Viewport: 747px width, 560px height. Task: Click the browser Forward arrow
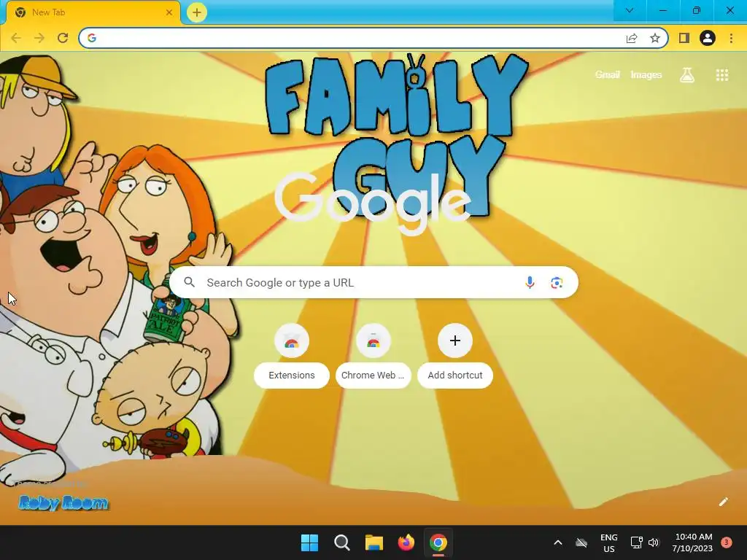pyautogui.click(x=39, y=38)
